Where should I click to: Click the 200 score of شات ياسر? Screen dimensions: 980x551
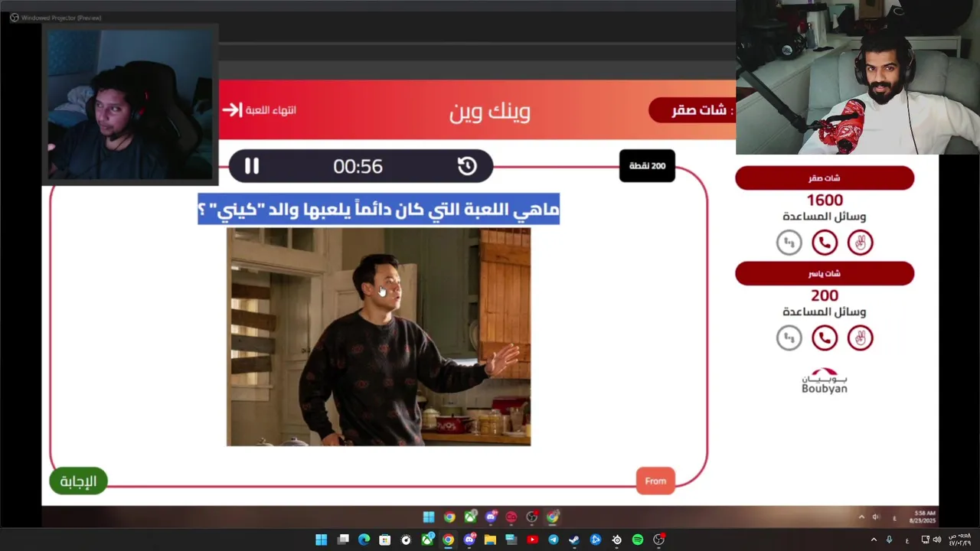(x=825, y=295)
